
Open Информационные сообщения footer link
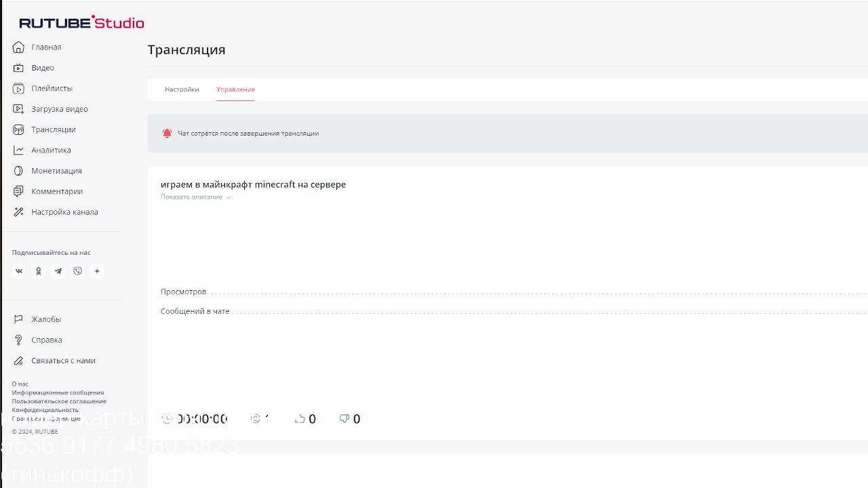click(58, 393)
